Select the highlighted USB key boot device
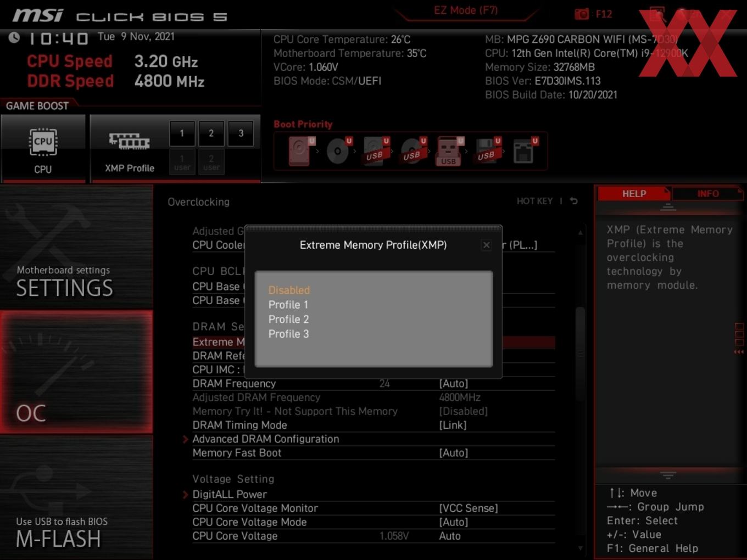 click(x=449, y=151)
